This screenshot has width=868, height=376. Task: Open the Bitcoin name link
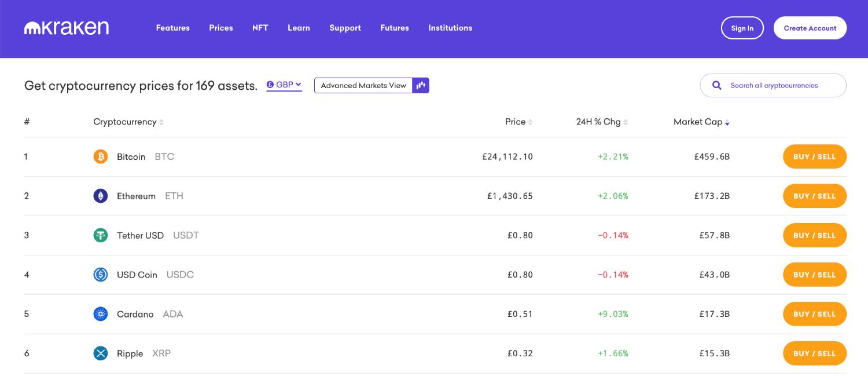(131, 156)
